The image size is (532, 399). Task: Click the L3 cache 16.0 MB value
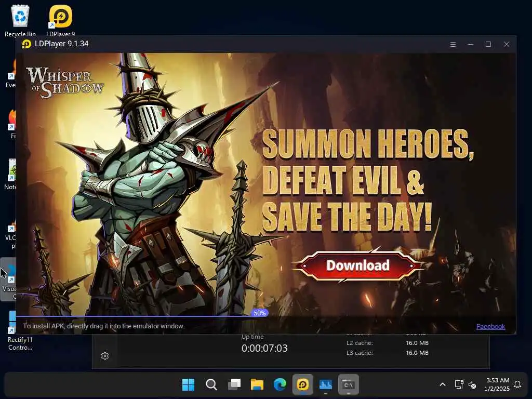pyautogui.click(x=417, y=353)
